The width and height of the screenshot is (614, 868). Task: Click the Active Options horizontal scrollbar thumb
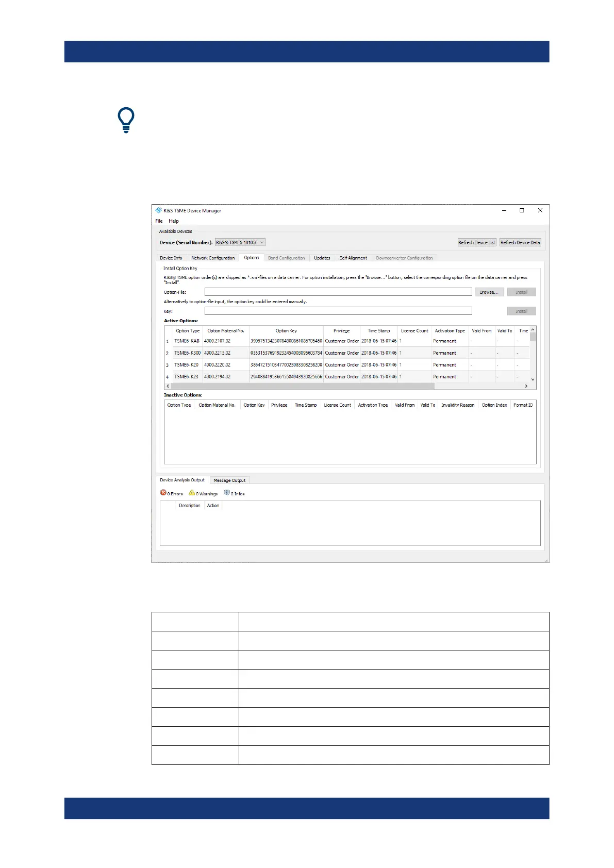coord(303,386)
